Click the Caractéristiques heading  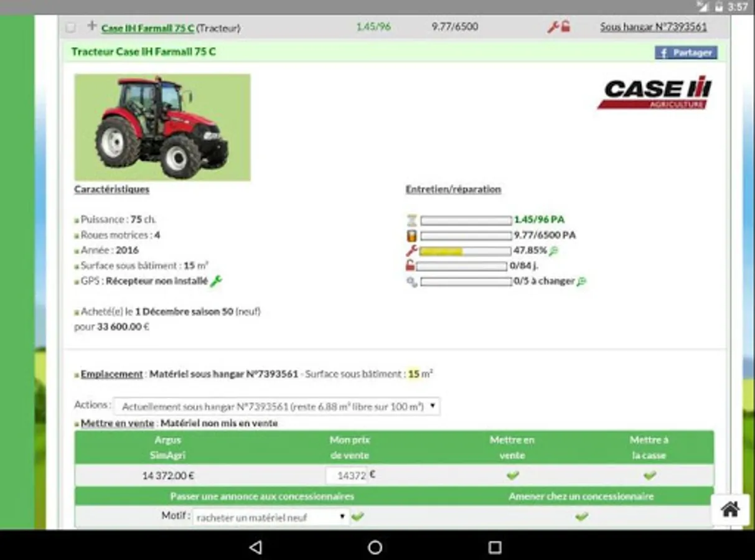[112, 189]
